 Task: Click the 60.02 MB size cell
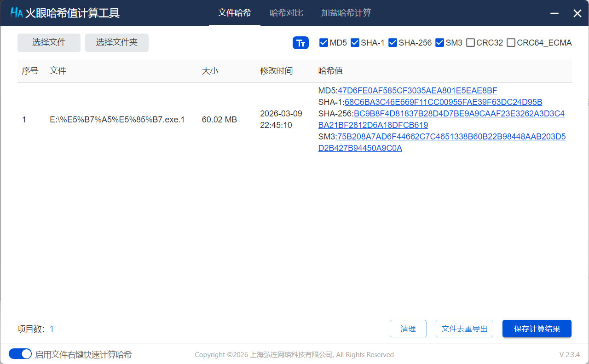coord(219,120)
